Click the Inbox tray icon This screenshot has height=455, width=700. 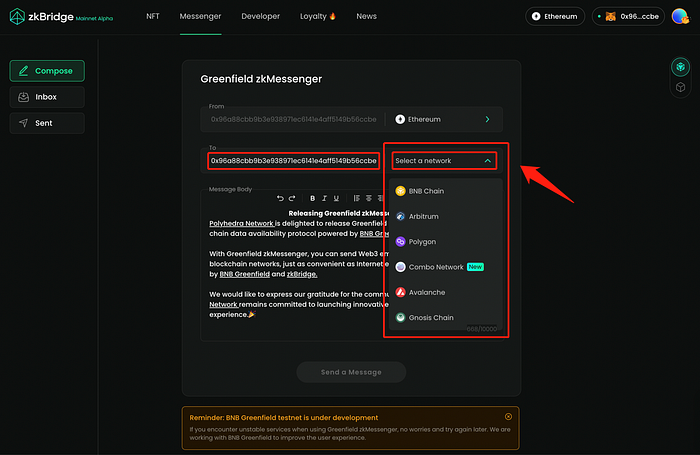click(24, 97)
